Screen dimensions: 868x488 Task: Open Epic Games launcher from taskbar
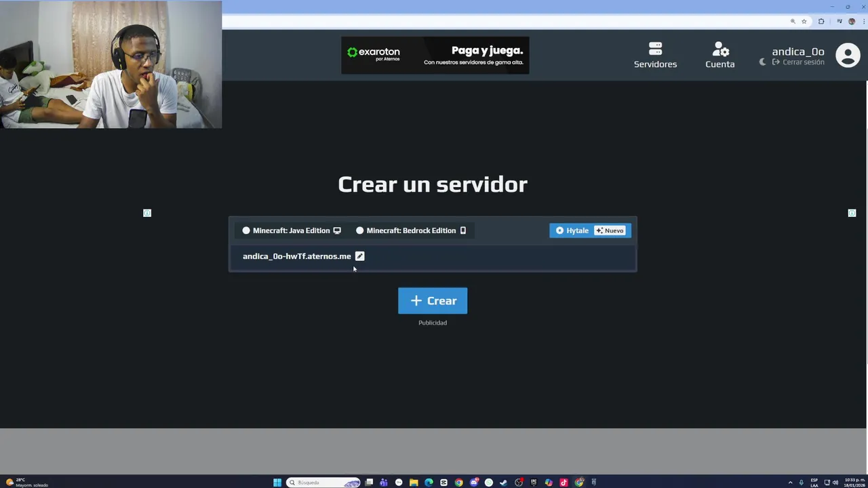[x=534, y=483]
